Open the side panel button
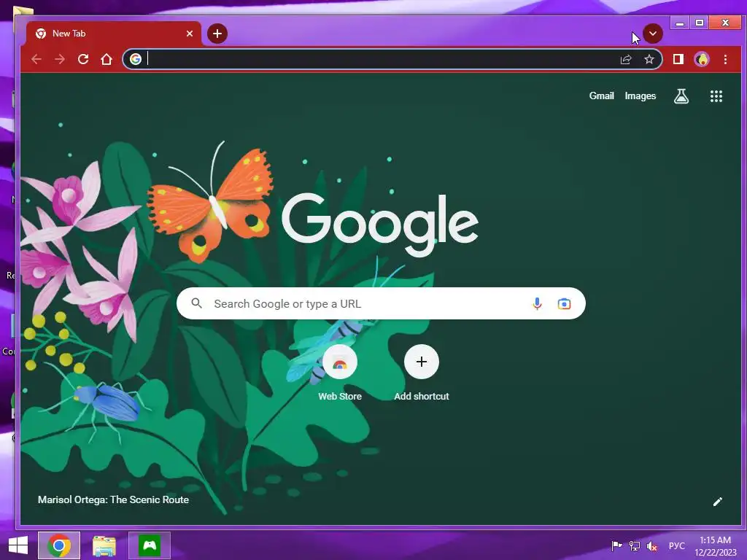Viewport: 747px width, 560px height. coord(678,59)
